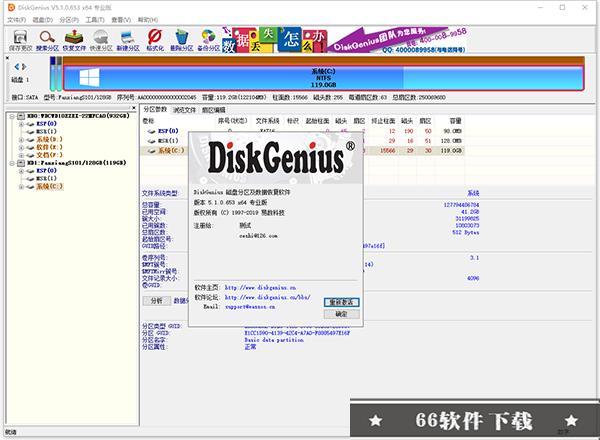The image size is (600, 440).
Task: Open the 工具(T) menu
Action: point(95,20)
